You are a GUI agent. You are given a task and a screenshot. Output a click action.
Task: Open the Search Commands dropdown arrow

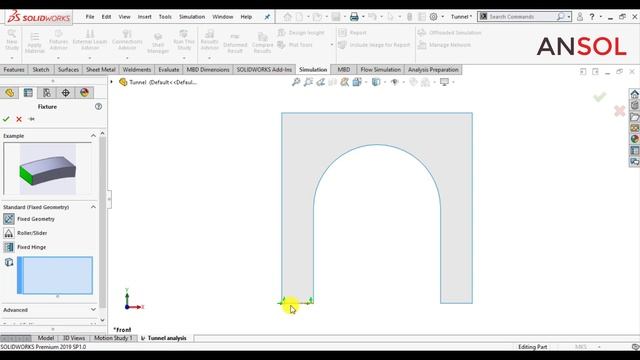coord(569,17)
